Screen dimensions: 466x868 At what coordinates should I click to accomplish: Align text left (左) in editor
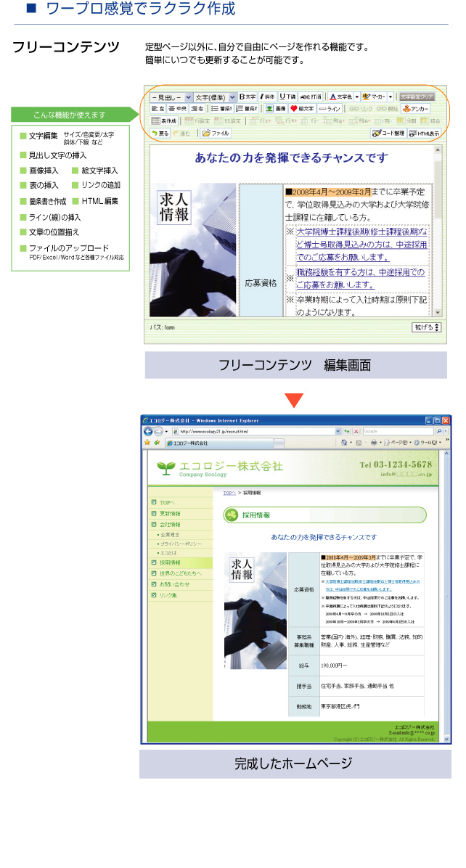pos(158,109)
